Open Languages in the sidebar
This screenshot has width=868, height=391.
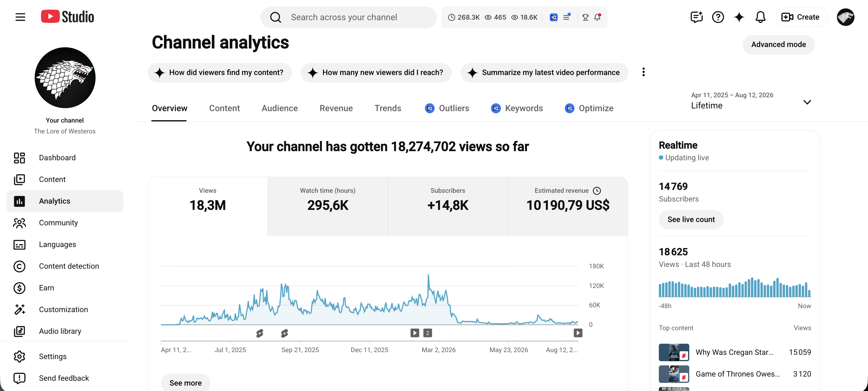click(x=65, y=245)
